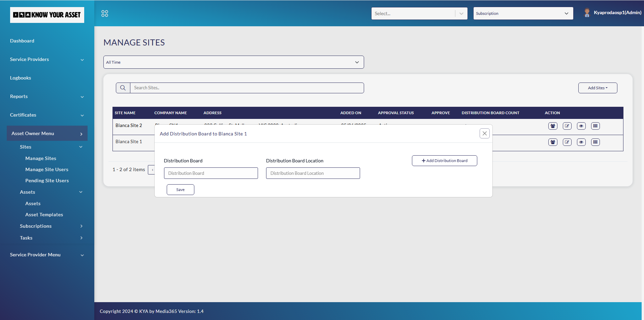Select Manage Sites in sidebar
644x320 pixels.
point(41,158)
